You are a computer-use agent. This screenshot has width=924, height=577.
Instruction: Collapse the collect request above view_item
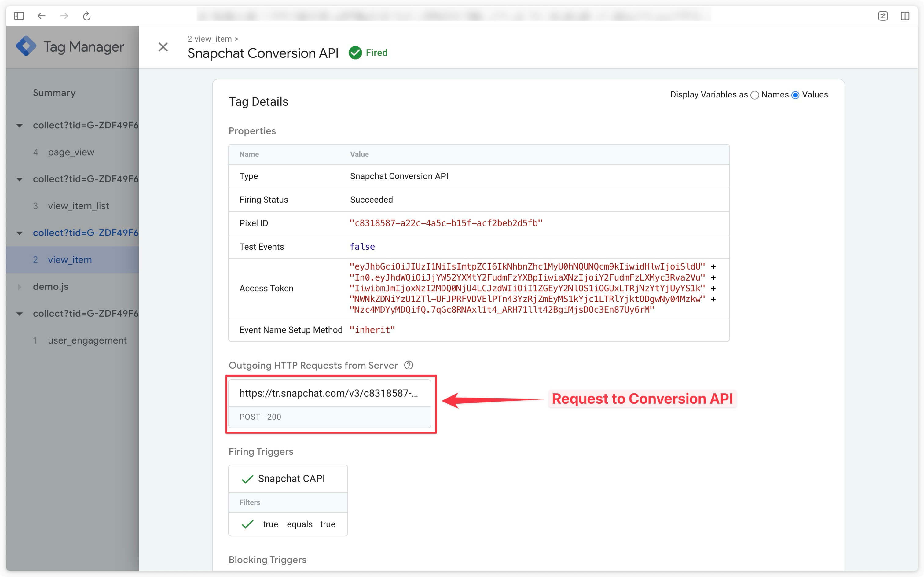coord(20,233)
